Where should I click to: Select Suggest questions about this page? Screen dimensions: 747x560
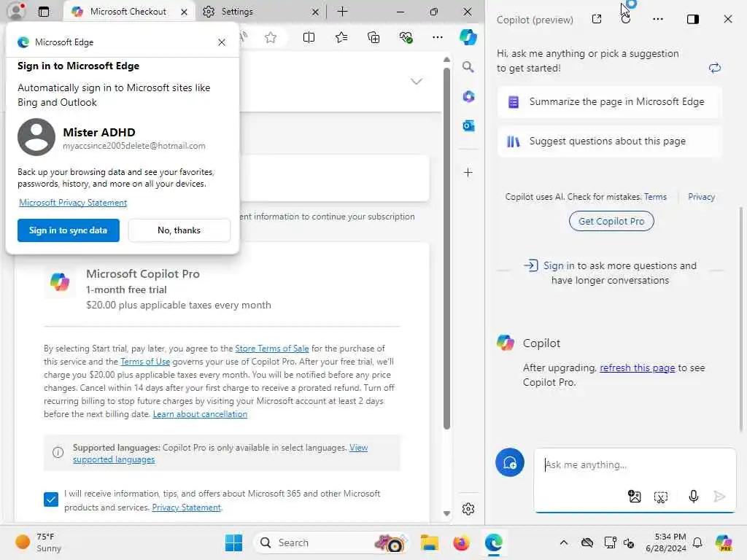click(609, 141)
